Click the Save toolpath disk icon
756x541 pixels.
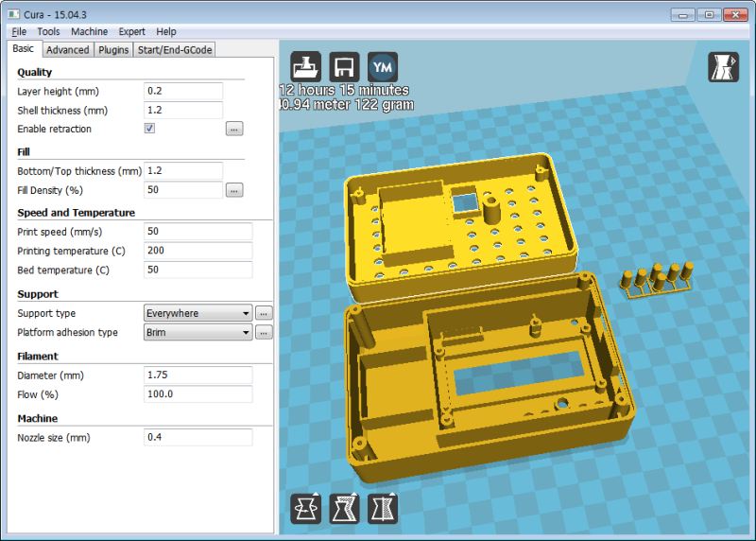[344, 66]
